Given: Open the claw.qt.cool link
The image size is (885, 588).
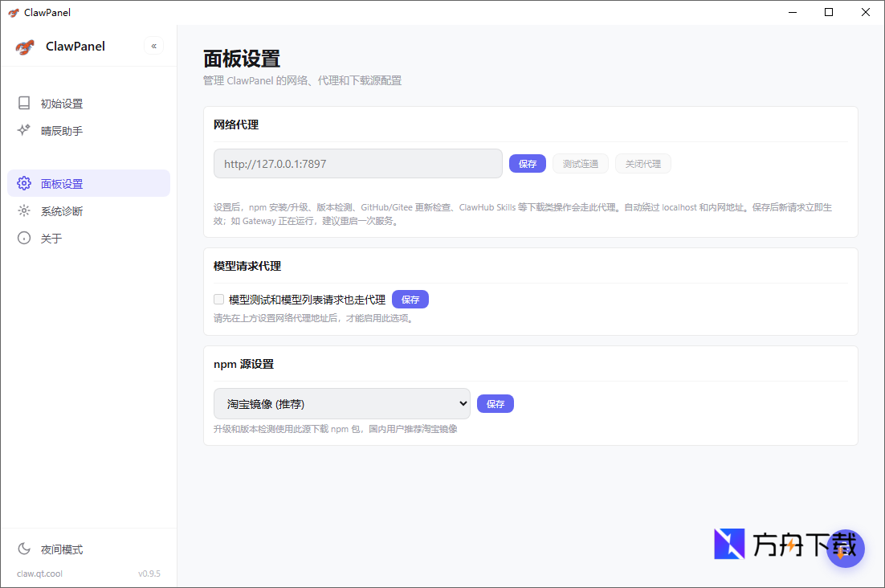Looking at the screenshot, I should 39,574.
